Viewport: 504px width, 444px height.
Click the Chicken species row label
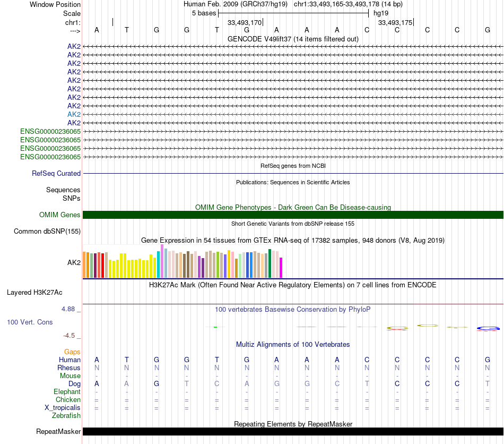[x=68, y=399]
